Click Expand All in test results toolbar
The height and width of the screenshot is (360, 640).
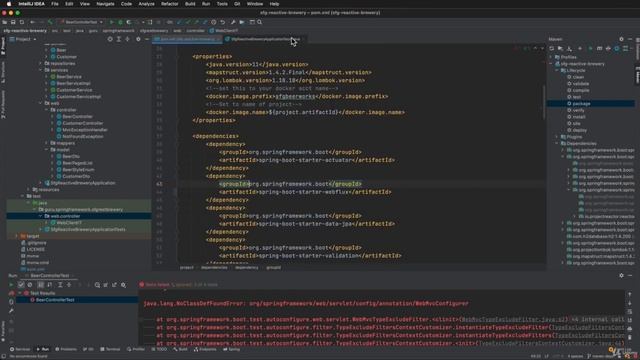(60, 284)
